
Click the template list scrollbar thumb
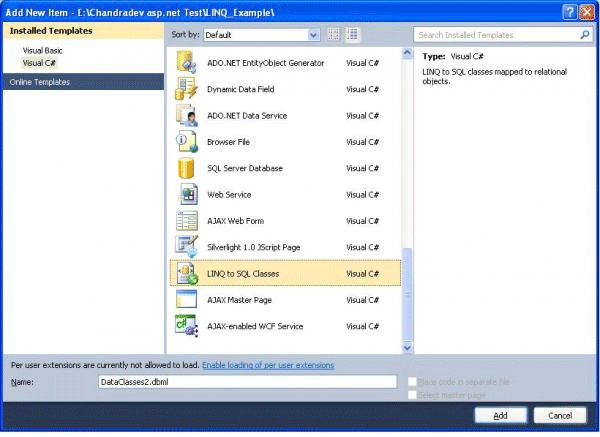[x=408, y=294]
